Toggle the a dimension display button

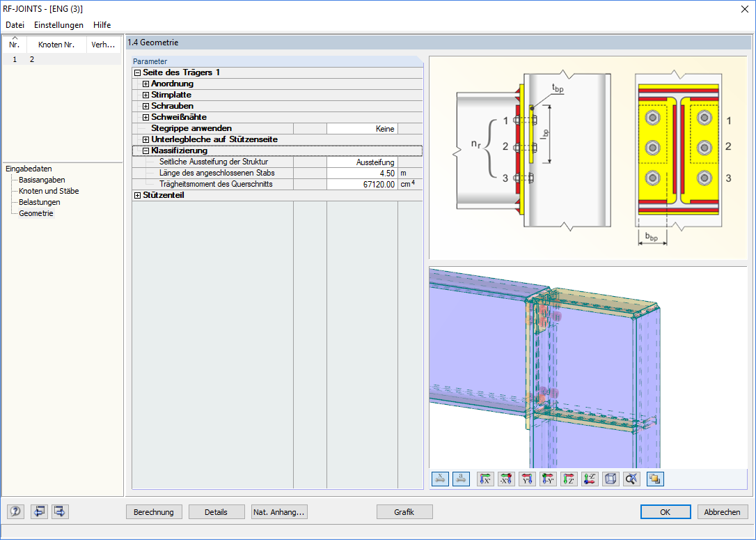(461, 479)
